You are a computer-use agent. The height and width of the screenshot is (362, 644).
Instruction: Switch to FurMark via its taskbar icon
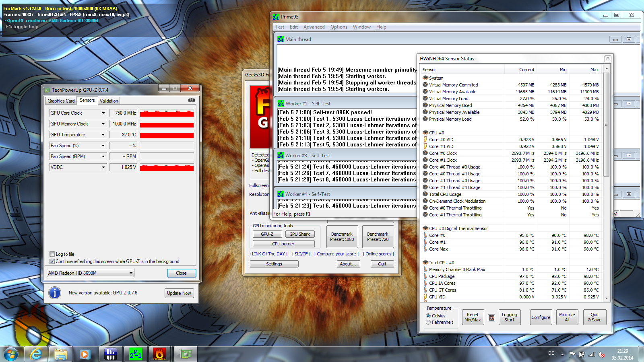160,354
